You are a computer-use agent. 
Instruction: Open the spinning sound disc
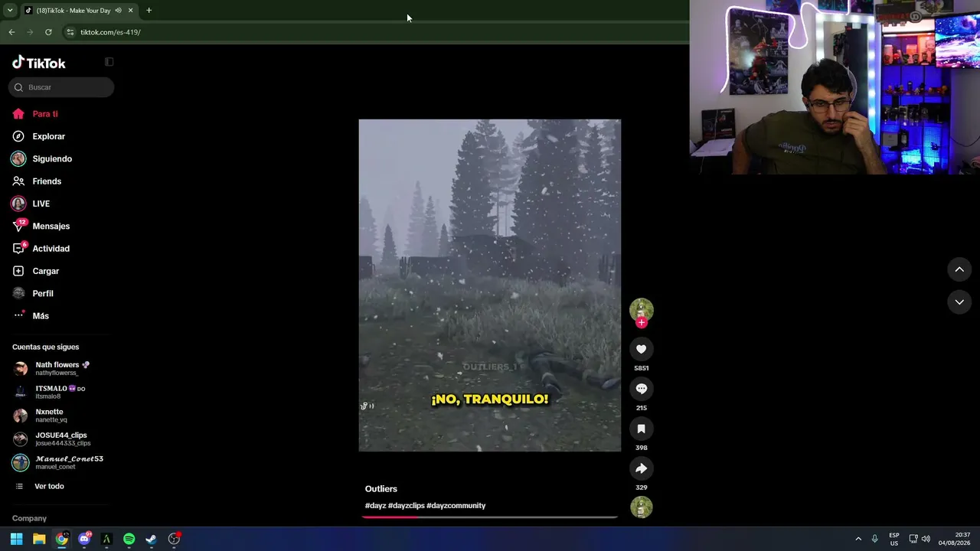642,507
